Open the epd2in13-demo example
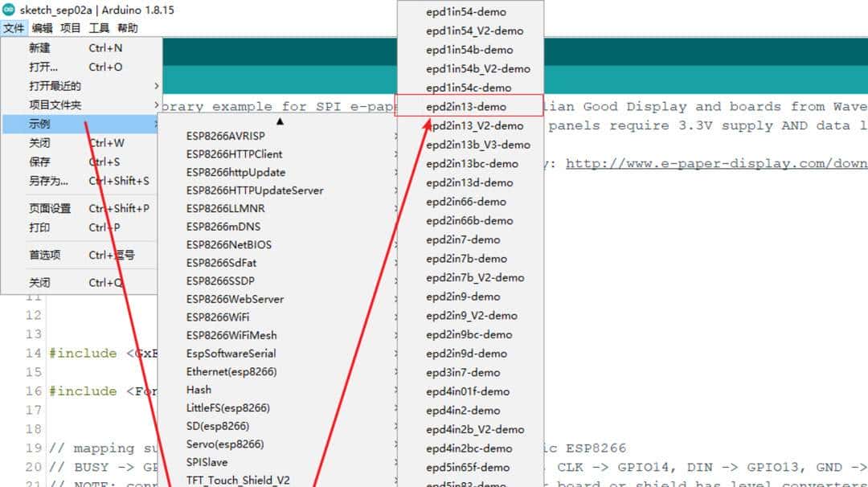The image size is (868, 487). [x=466, y=107]
